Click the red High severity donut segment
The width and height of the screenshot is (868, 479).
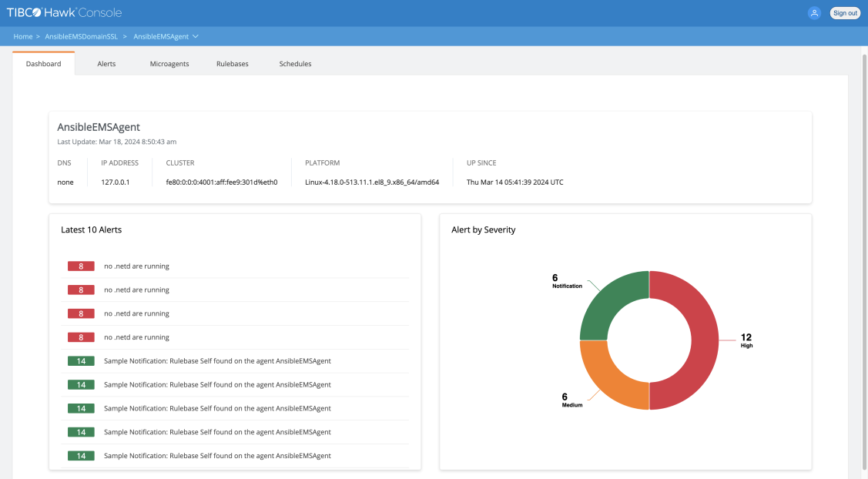pyautogui.click(x=701, y=340)
